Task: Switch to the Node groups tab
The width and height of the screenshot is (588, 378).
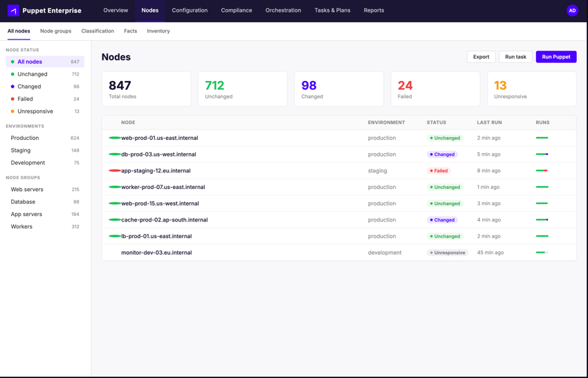Action: [x=55, y=31]
